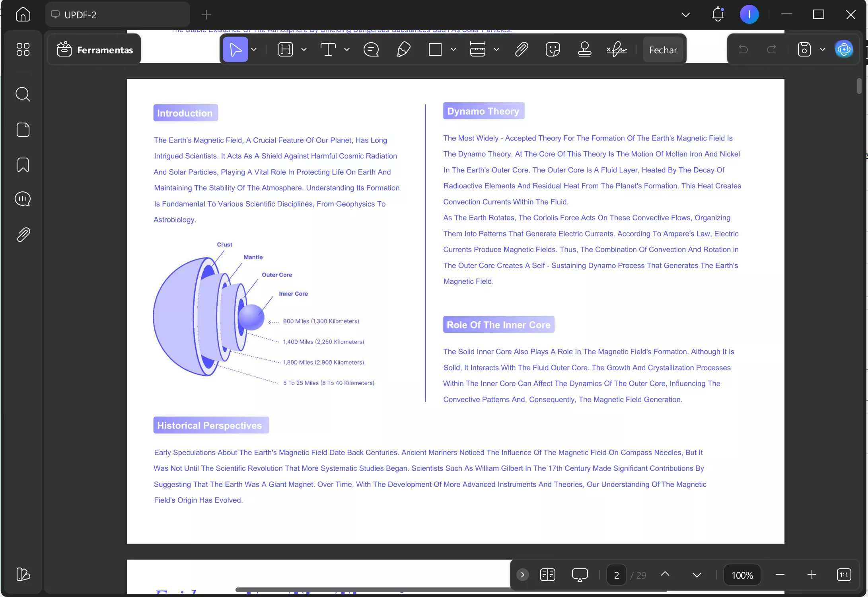Click '800 Miles (1,300 Kilometers)' label

321,321
